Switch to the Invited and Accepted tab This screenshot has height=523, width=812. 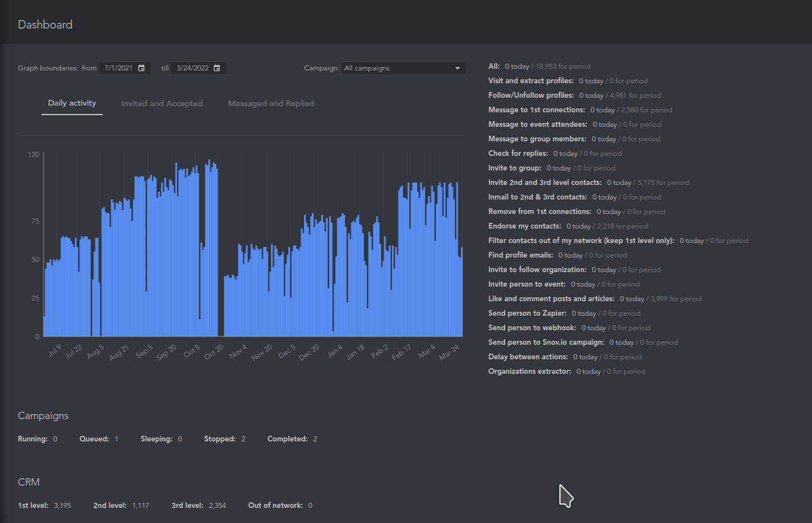coord(162,104)
